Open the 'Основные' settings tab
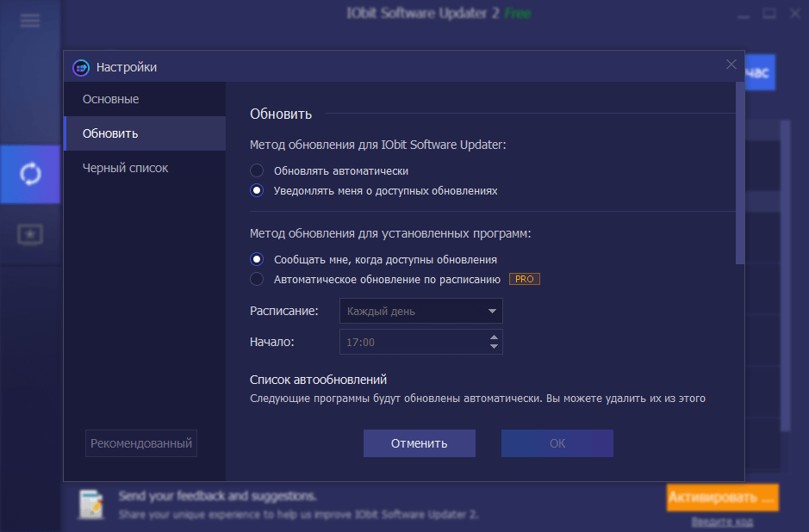Viewport: 809px width, 532px height. (110, 99)
